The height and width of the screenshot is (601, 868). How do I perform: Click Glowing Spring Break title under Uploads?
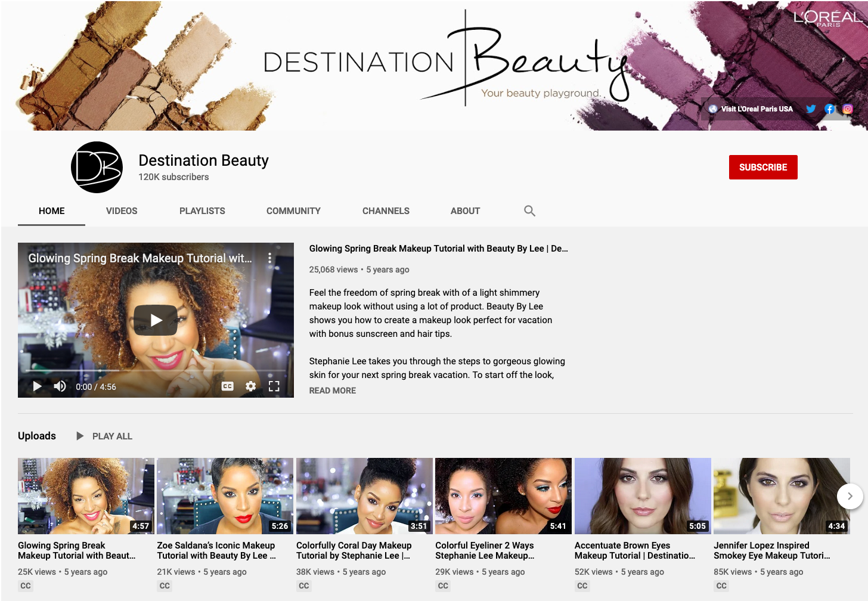click(77, 550)
